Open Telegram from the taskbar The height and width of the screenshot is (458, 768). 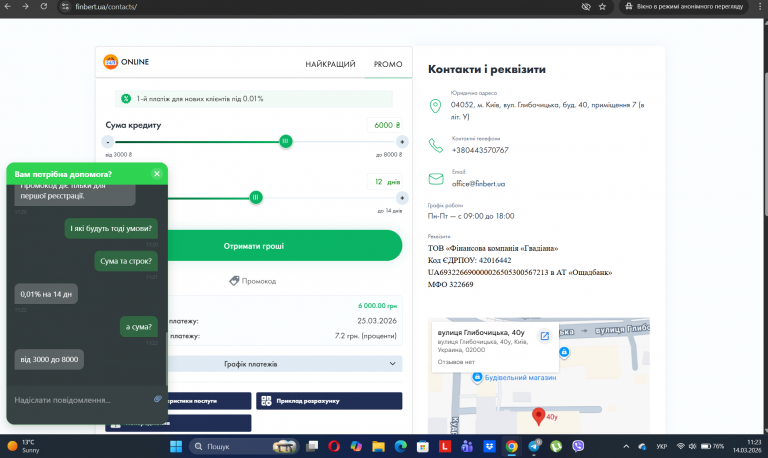tap(534, 446)
